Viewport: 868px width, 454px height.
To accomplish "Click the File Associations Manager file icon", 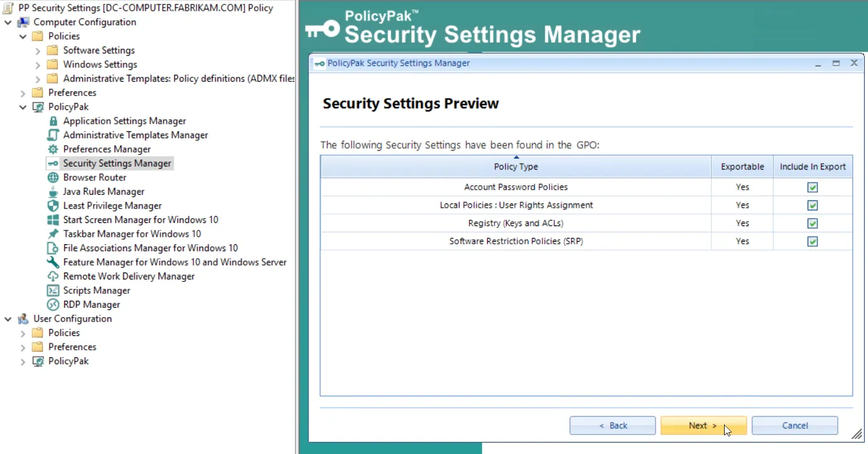I will point(53,248).
